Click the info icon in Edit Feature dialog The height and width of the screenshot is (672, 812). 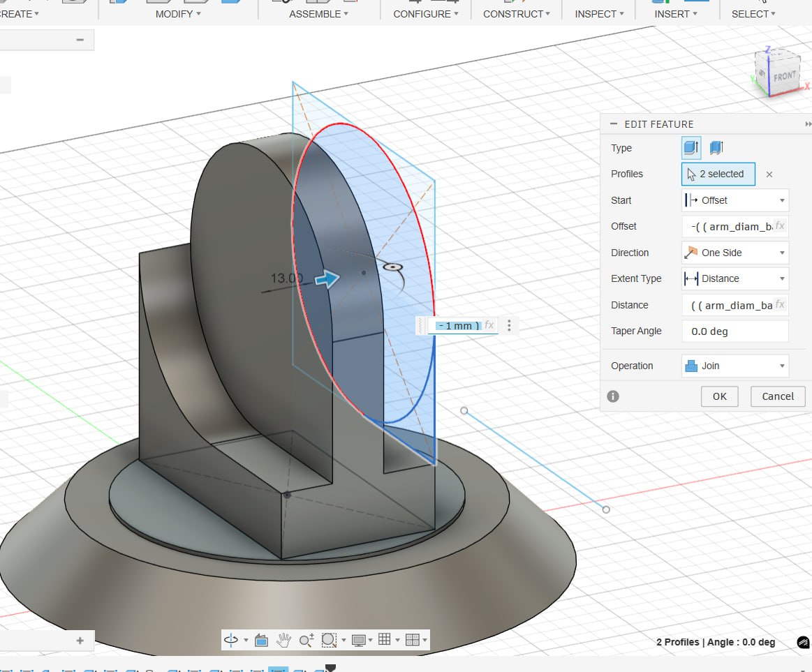click(613, 396)
